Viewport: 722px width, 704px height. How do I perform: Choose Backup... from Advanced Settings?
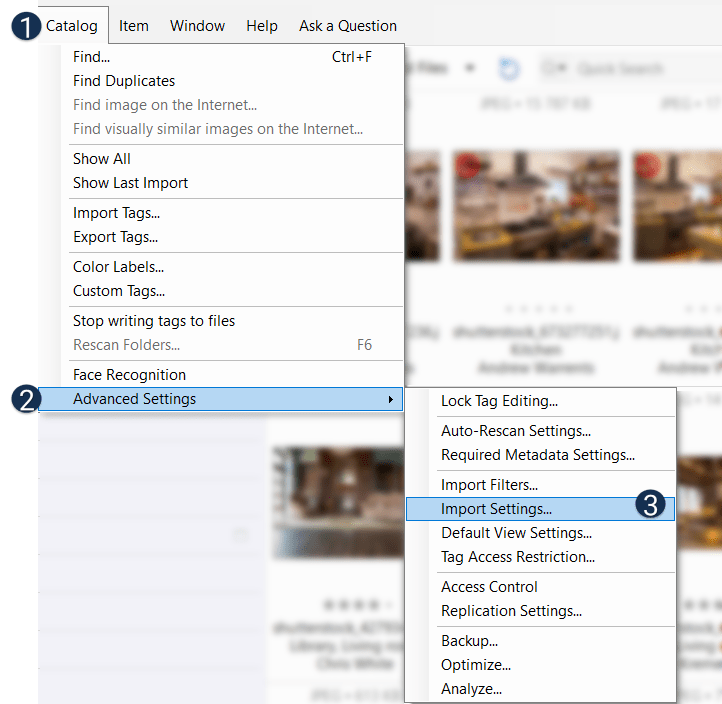coord(469,641)
